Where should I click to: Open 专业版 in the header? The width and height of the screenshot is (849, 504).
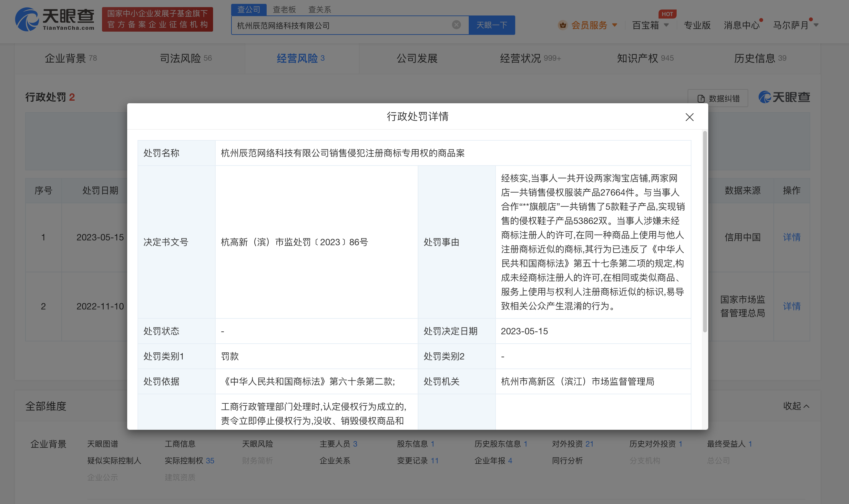[x=697, y=25]
